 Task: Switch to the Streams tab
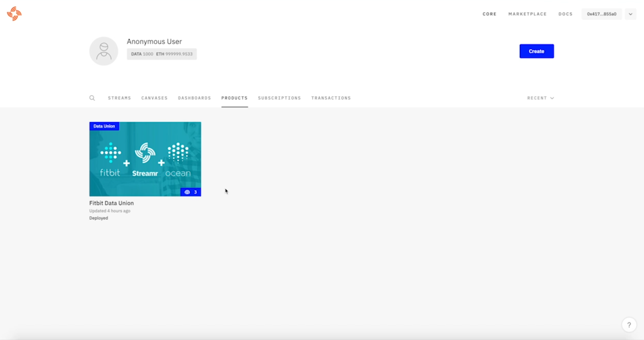(119, 98)
